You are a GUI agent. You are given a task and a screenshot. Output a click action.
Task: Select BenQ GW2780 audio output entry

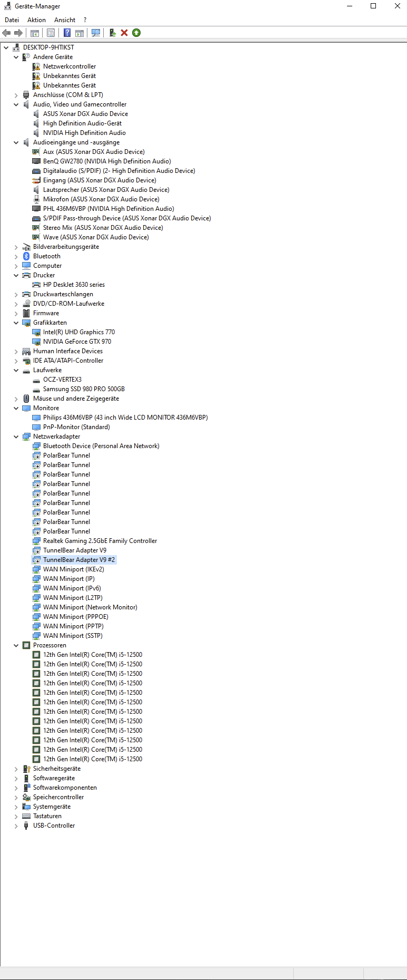[107, 161]
